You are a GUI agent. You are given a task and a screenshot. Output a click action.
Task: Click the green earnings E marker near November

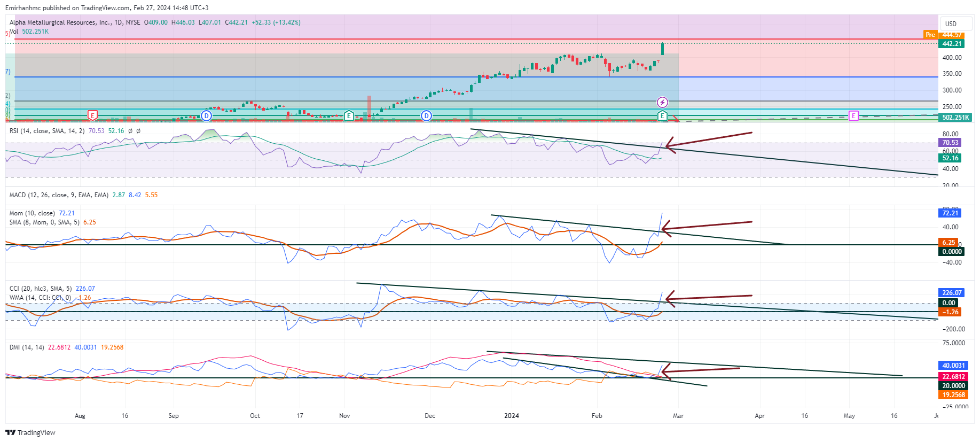[349, 115]
